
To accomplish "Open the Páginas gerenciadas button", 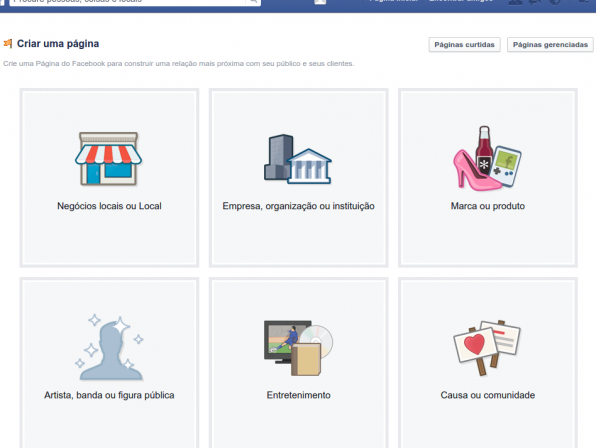I will tap(550, 45).
